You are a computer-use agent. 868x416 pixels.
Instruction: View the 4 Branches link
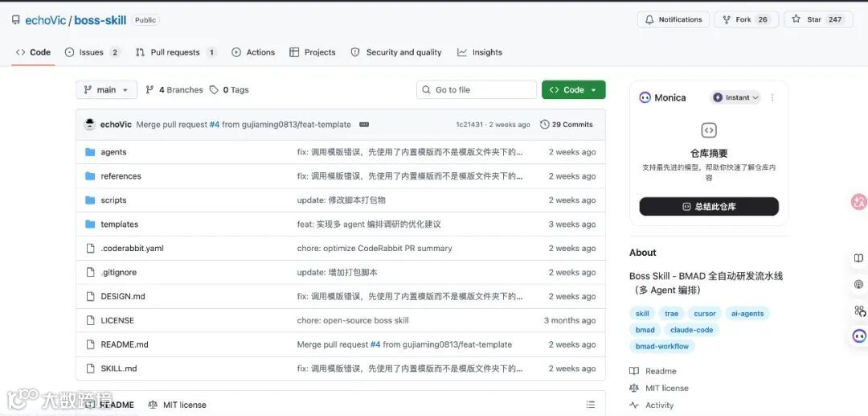coord(174,90)
